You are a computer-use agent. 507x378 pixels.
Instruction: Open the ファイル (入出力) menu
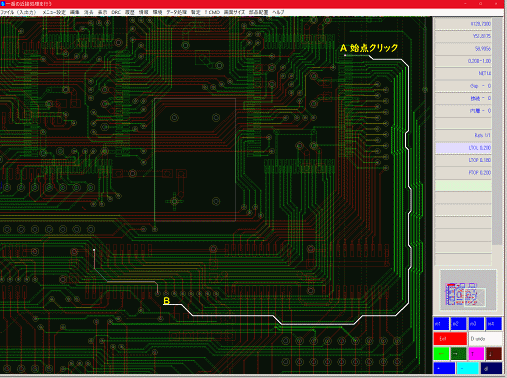click(x=18, y=12)
